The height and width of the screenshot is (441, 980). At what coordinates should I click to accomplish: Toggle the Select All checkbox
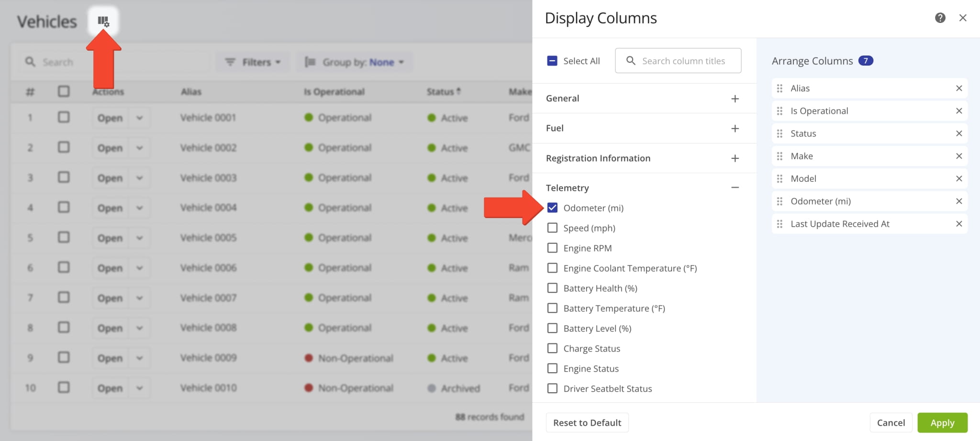(552, 61)
